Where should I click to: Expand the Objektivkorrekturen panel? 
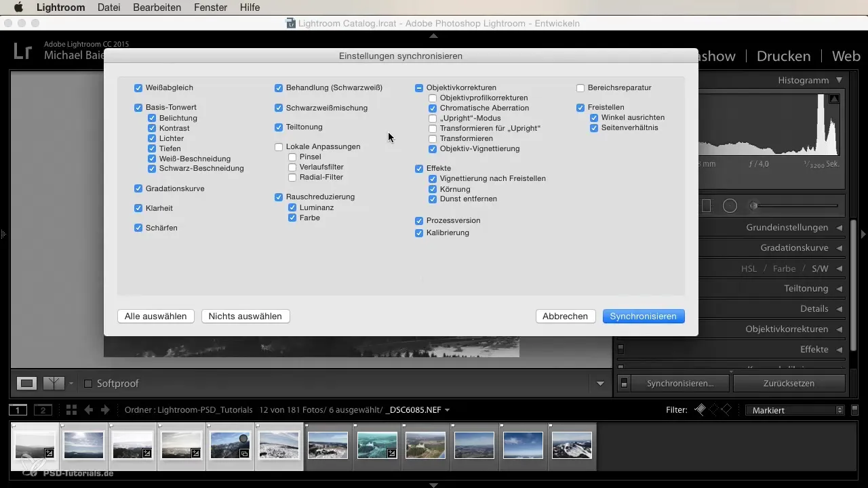pos(840,329)
